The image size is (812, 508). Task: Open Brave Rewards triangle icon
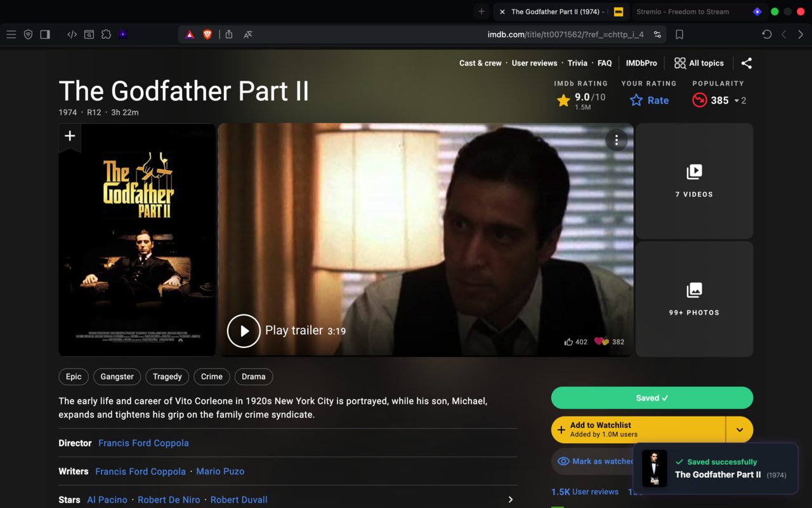point(190,34)
